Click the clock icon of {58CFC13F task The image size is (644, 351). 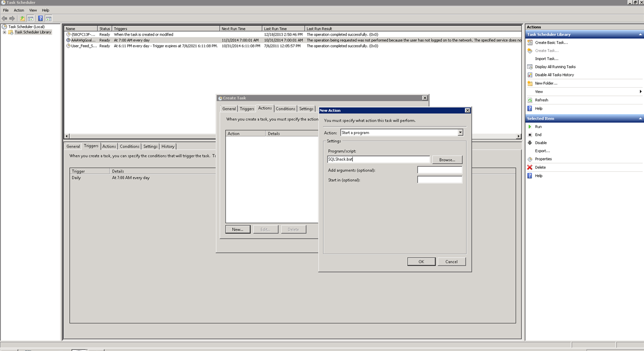click(68, 35)
